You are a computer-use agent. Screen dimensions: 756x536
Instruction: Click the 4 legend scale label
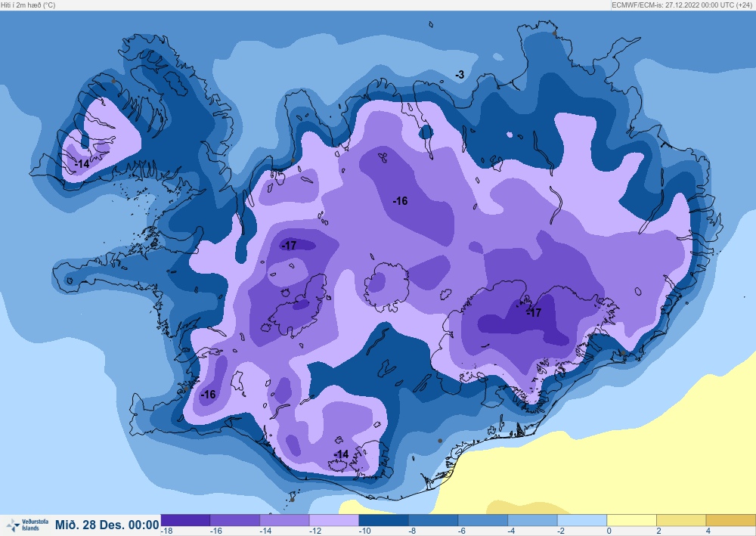tap(708, 531)
